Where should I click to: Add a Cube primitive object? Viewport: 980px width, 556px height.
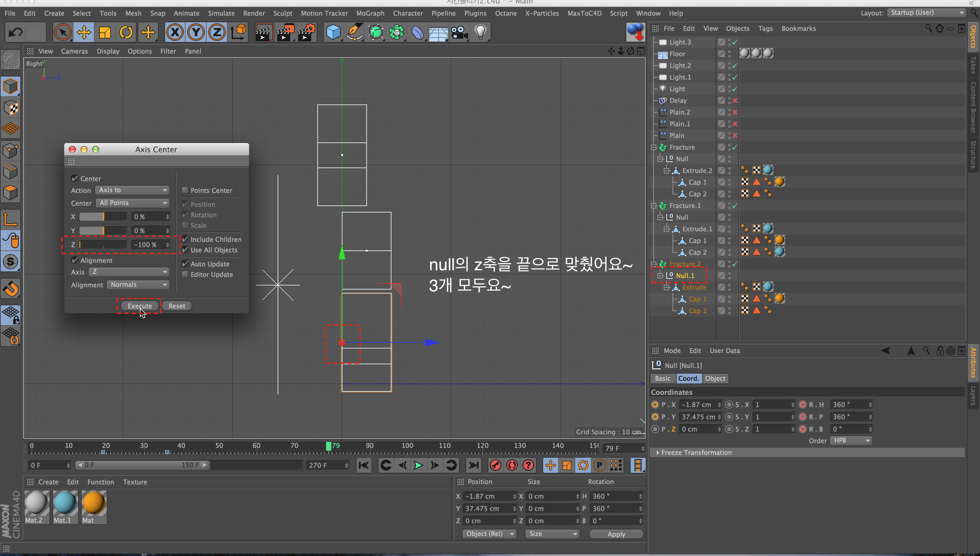[333, 32]
